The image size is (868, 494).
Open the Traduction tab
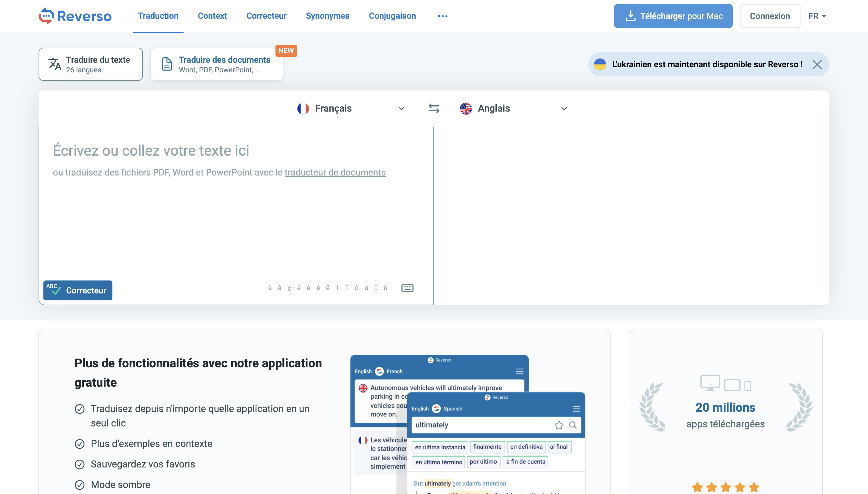coord(158,16)
